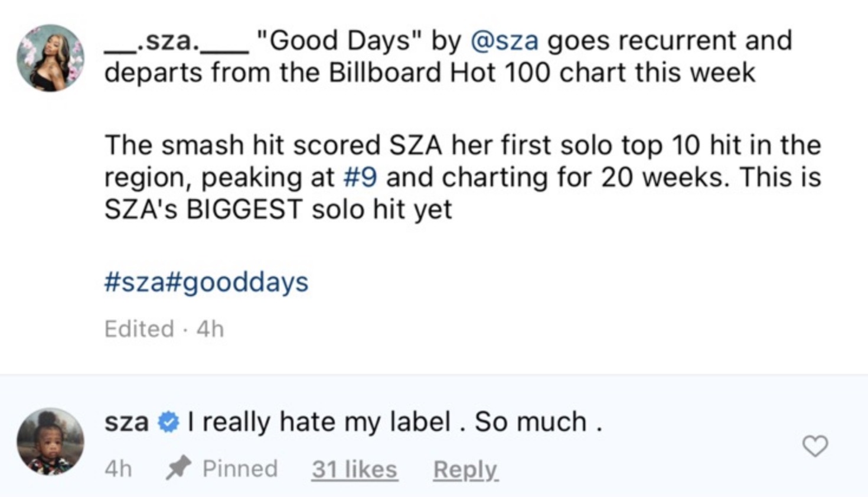Open the #sza hashtag

[133, 282]
